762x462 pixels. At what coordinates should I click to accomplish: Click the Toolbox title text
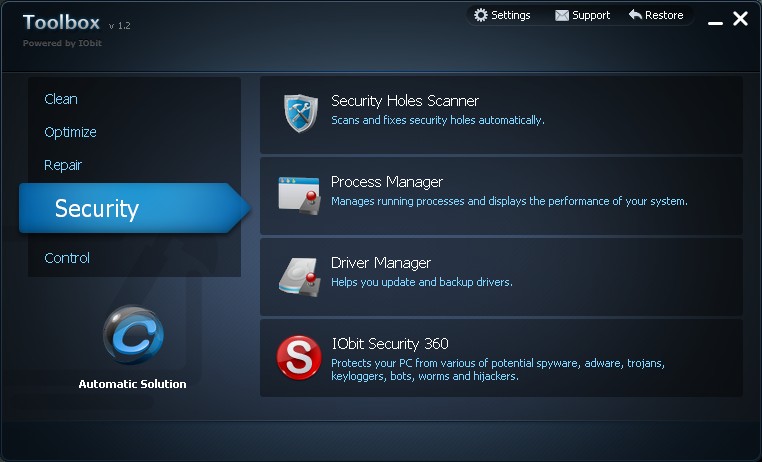click(61, 22)
